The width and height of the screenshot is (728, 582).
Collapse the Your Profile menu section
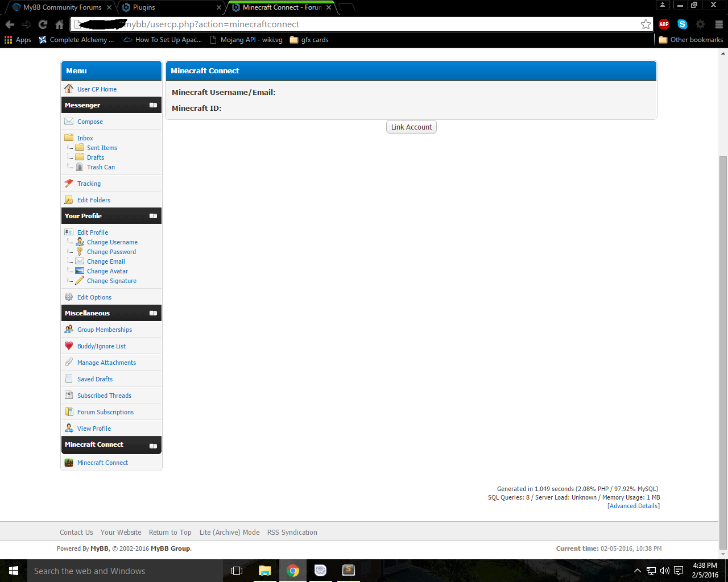coord(153,216)
